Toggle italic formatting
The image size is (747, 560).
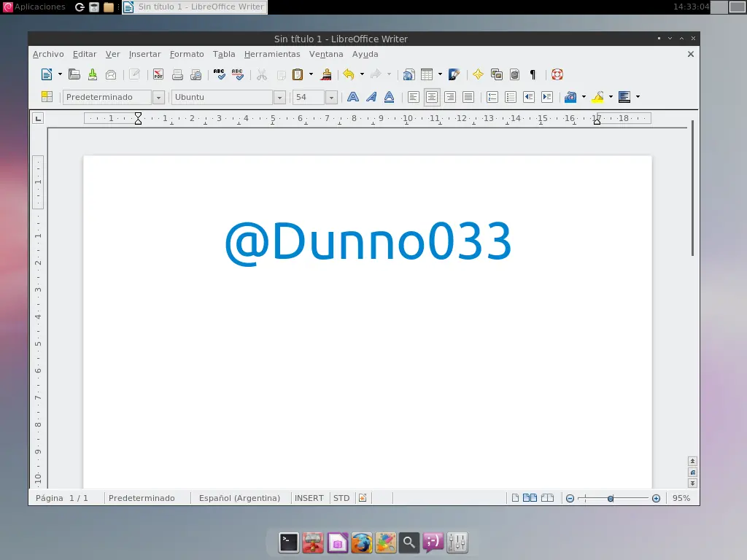(x=371, y=97)
